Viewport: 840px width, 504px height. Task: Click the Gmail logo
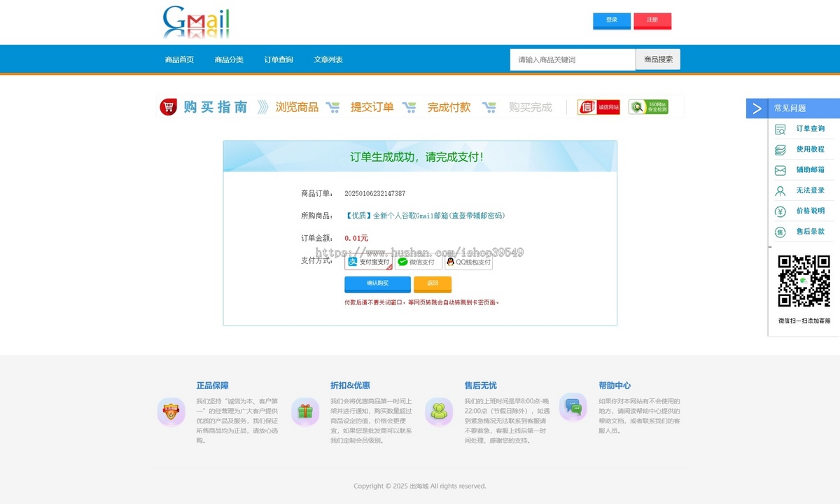coord(196,22)
